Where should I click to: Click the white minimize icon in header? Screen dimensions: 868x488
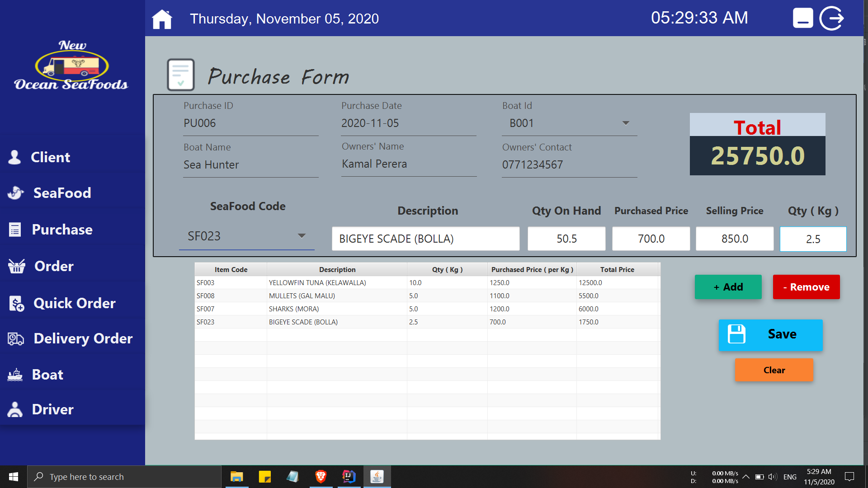[803, 19]
